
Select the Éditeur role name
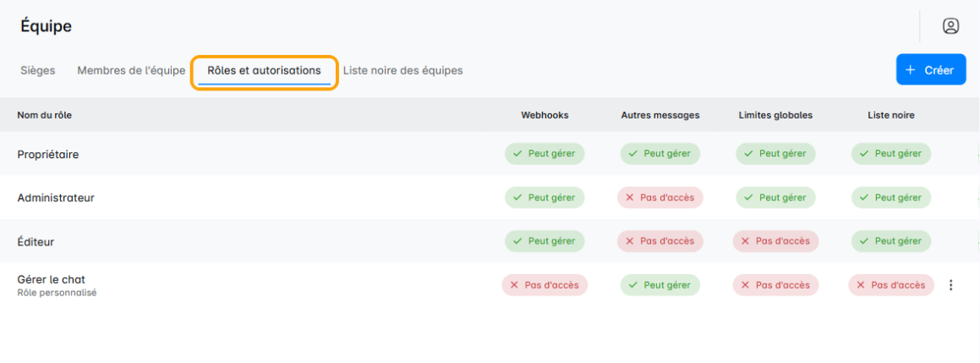[x=36, y=242]
